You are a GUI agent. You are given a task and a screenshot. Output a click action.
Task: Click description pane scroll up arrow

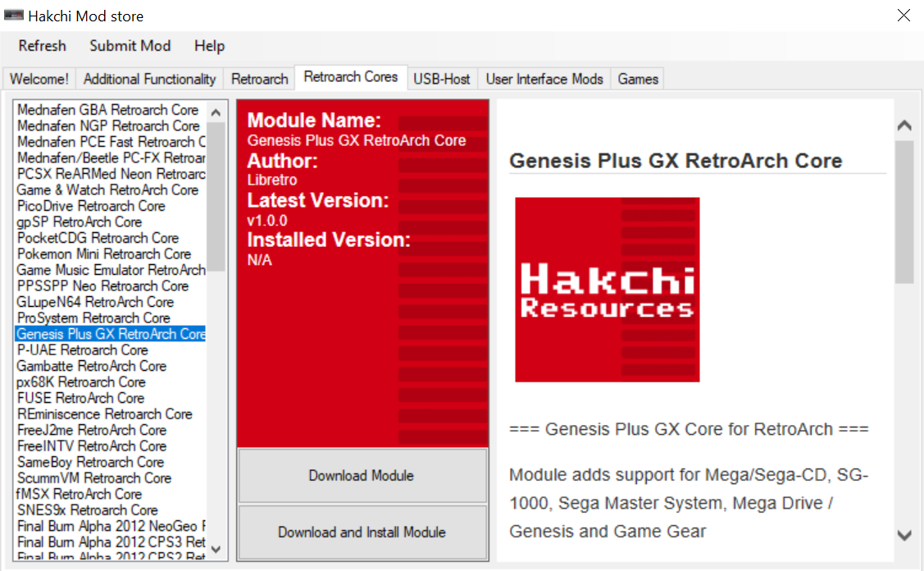(x=904, y=125)
